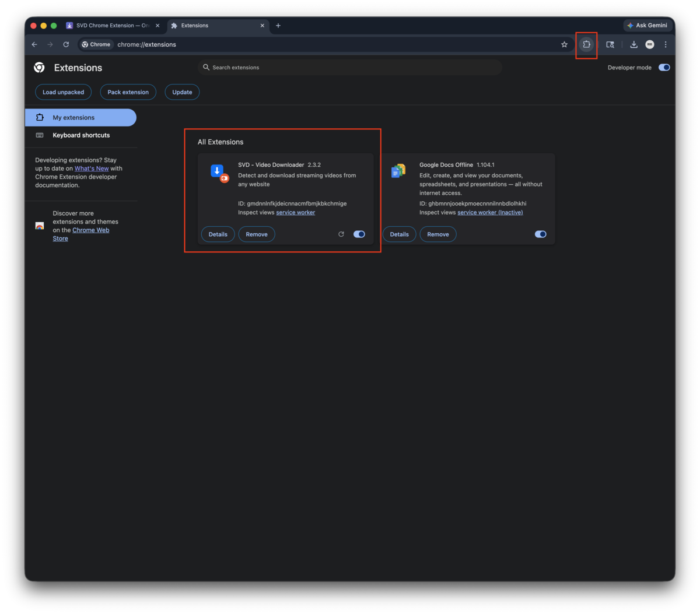The width and height of the screenshot is (700, 614).
Task: Focus the Search extensions field
Action: (x=350, y=68)
